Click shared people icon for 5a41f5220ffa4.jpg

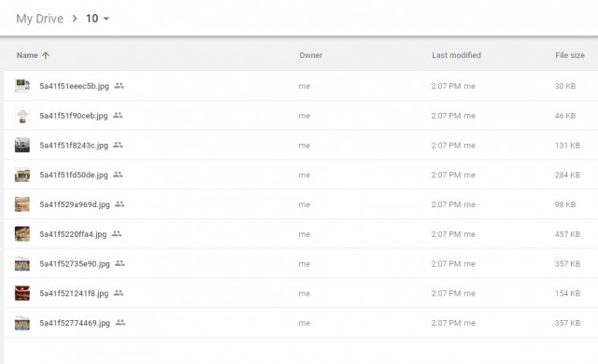(117, 233)
